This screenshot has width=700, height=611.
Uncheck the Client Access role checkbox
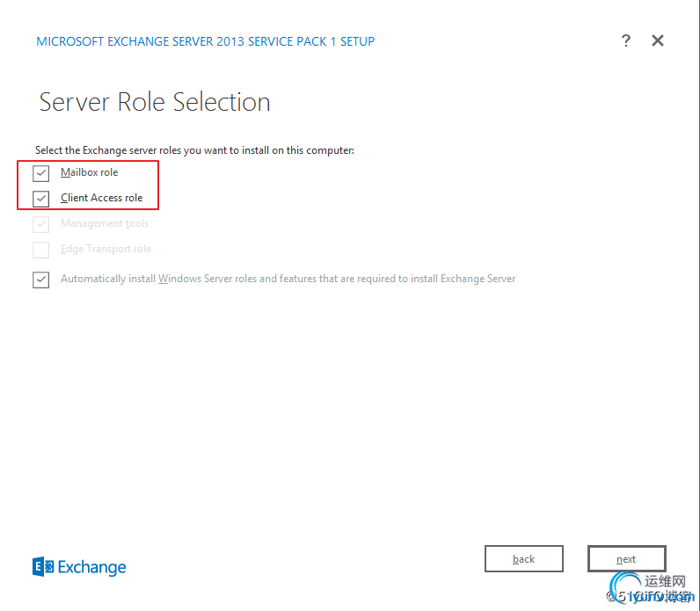click(41, 199)
